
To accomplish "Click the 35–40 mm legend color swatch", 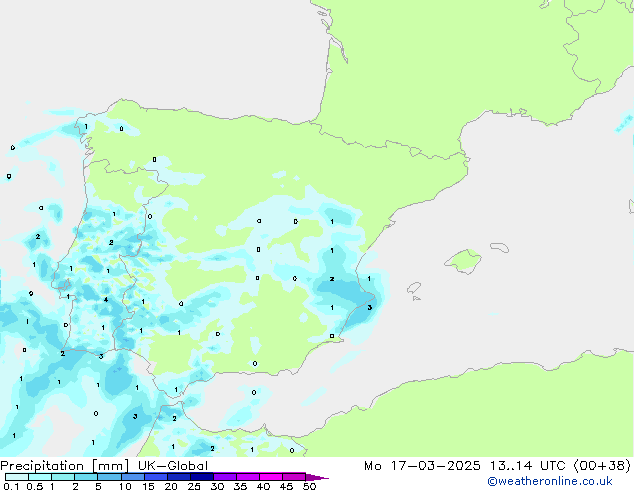I will pos(247,477).
